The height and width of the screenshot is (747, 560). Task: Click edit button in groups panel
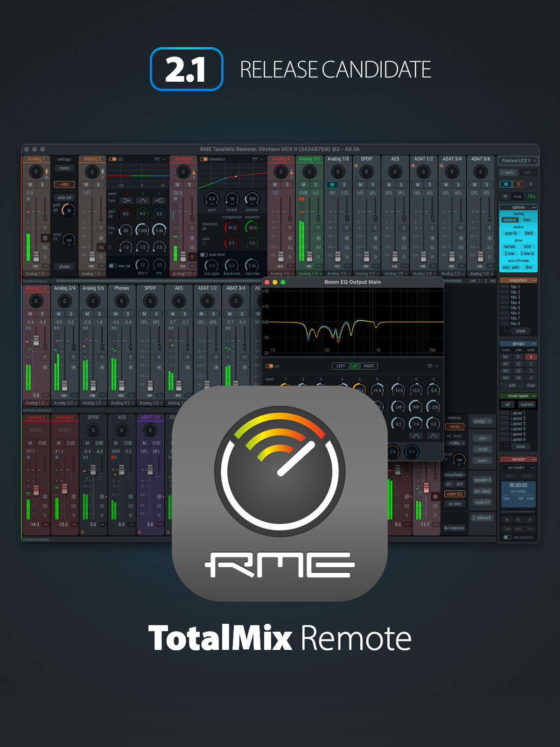(x=512, y=386)
